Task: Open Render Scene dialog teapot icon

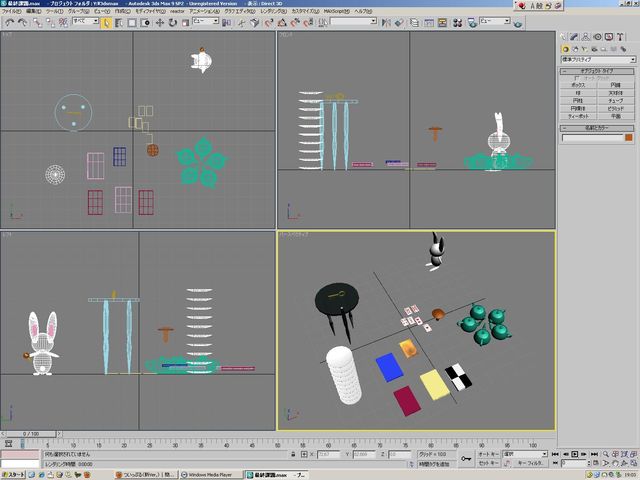Action: (472, 23)
